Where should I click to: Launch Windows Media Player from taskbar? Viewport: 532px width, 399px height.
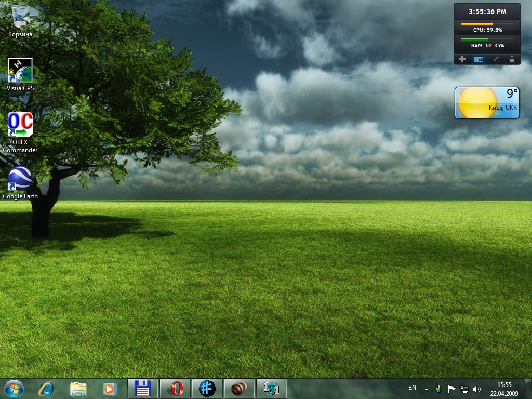pyautogui.click(x=109, y=388)
